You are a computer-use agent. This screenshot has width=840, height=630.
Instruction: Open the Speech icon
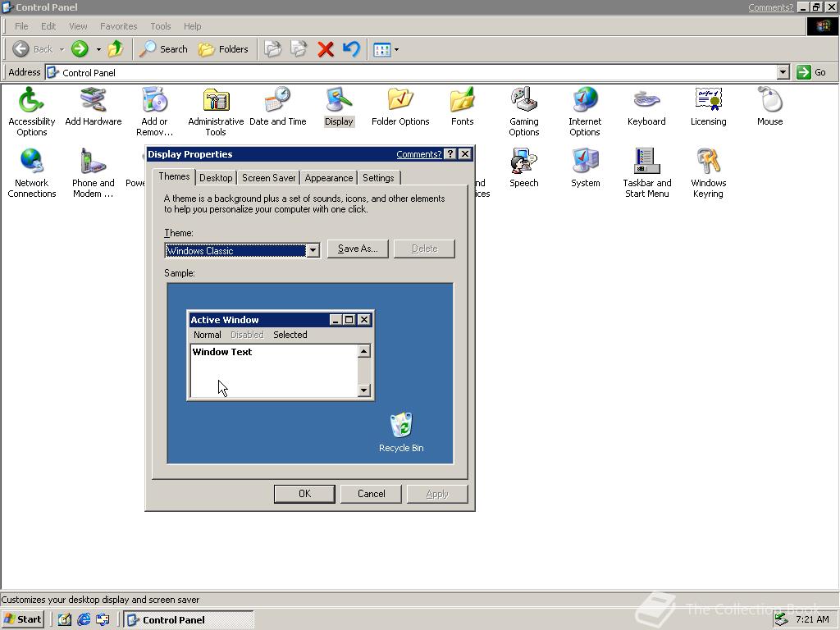pyautogui.click(x=524, y=167)
